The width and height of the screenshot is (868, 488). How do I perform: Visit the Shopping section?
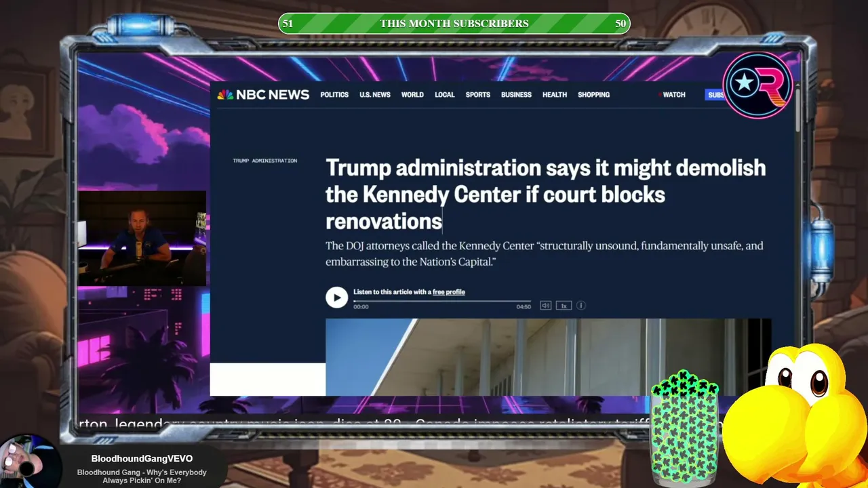point(594,95)
